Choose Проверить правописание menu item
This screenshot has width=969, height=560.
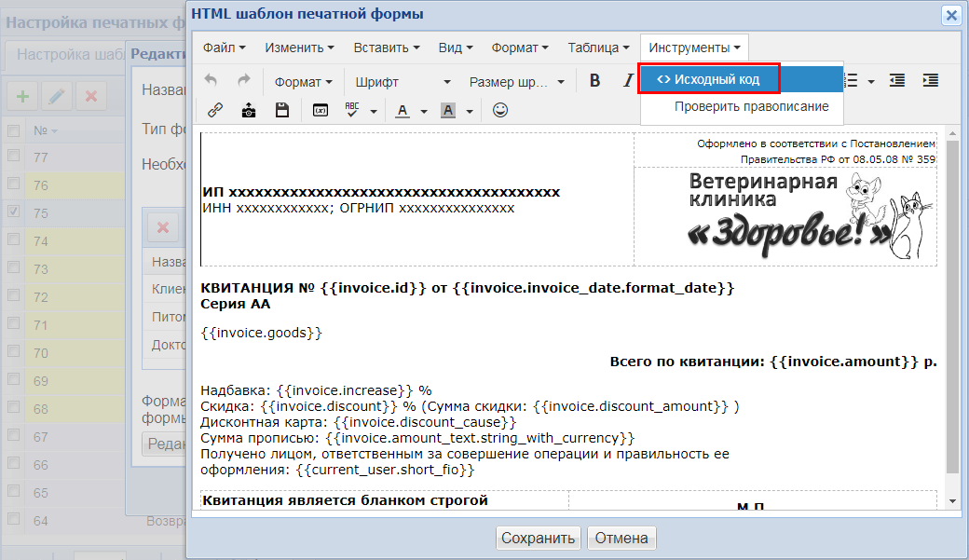point(751,106)
